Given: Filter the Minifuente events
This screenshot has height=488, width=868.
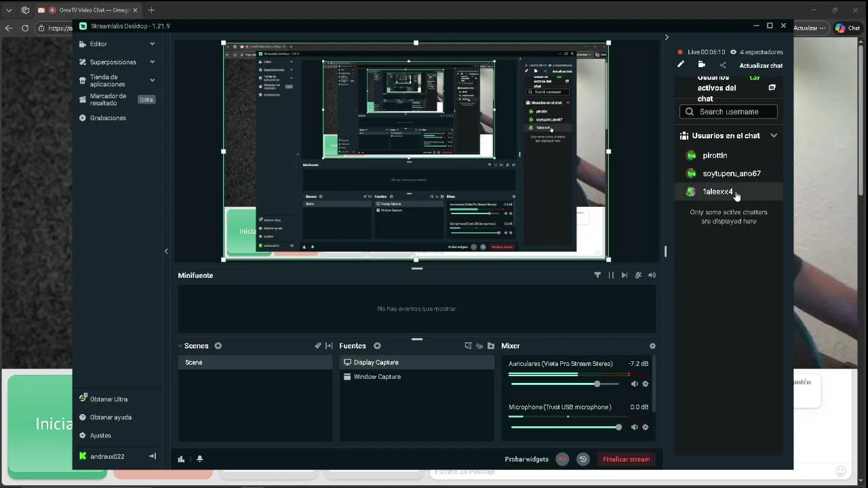Looking at the screenshot, I should click(x=597, y=275).
